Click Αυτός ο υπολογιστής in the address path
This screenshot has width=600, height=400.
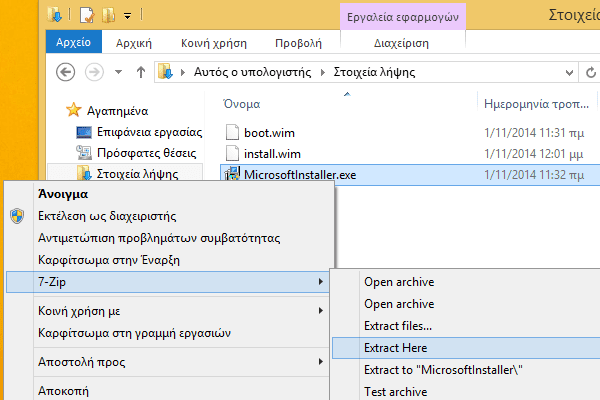tap(253, 72)
